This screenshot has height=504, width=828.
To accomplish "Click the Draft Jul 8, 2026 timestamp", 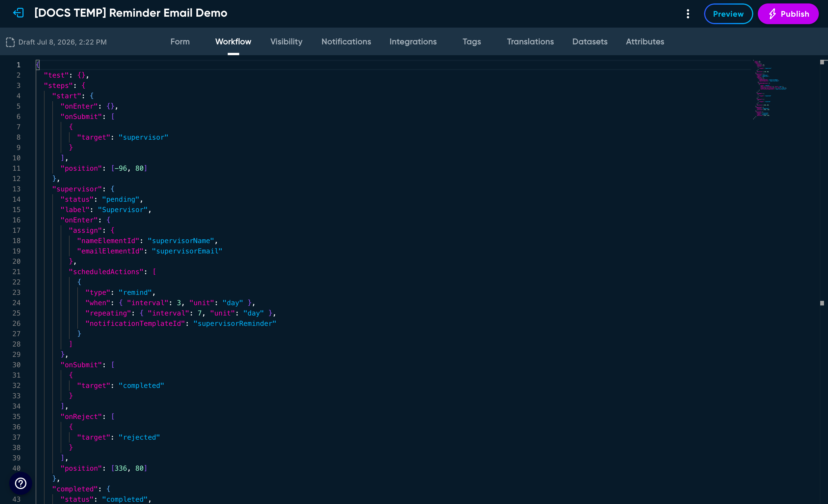I will click(62, 42).
